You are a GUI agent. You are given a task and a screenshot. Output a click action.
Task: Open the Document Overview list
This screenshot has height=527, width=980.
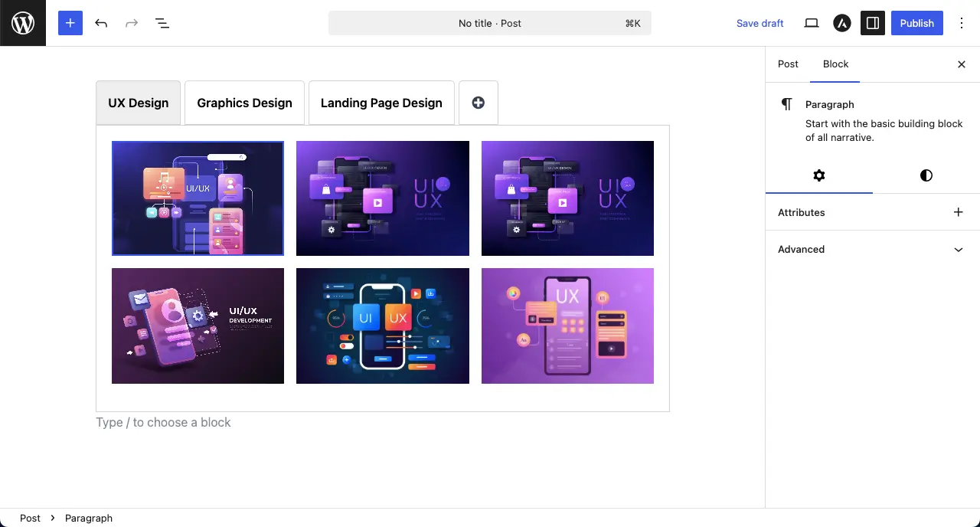tap(162, 23)
